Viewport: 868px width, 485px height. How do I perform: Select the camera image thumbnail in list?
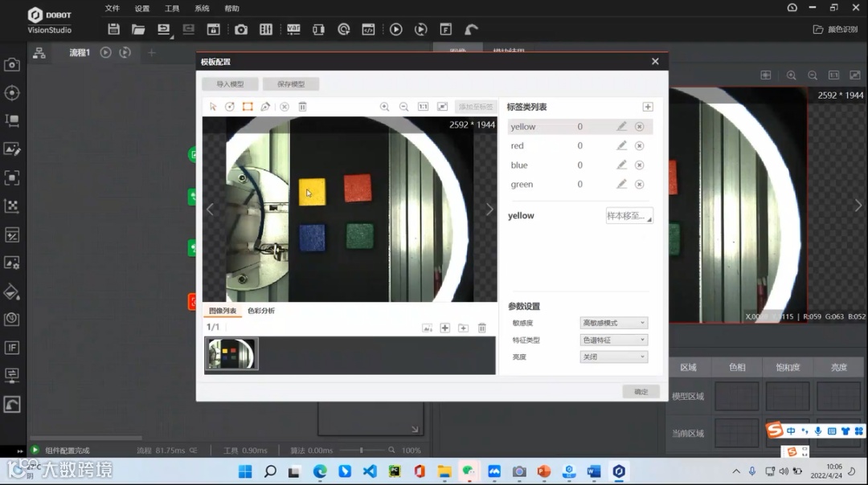[231, 354]
